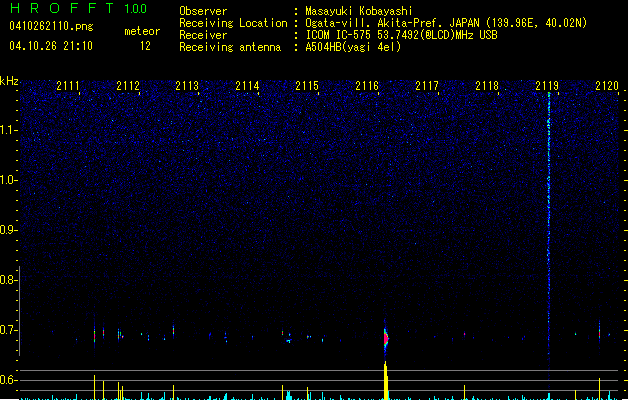
Task: Click the 0.7 kHz frequency label
Action: [8, 330]
